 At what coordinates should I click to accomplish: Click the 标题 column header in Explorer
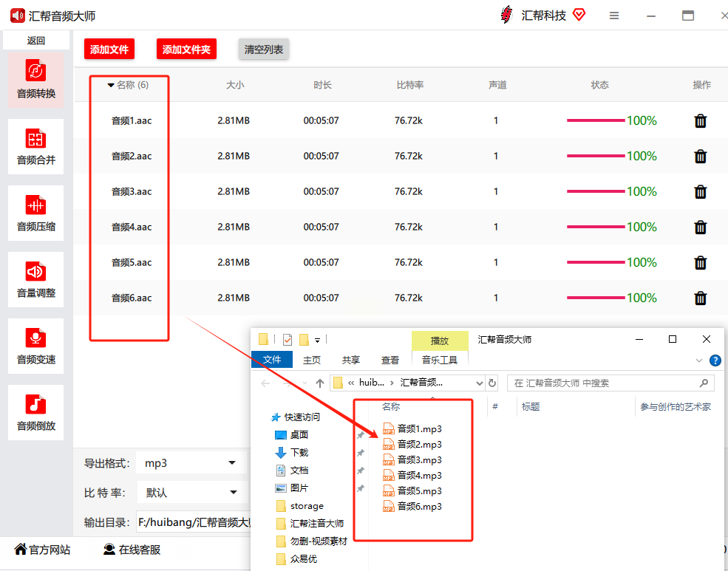531,407
